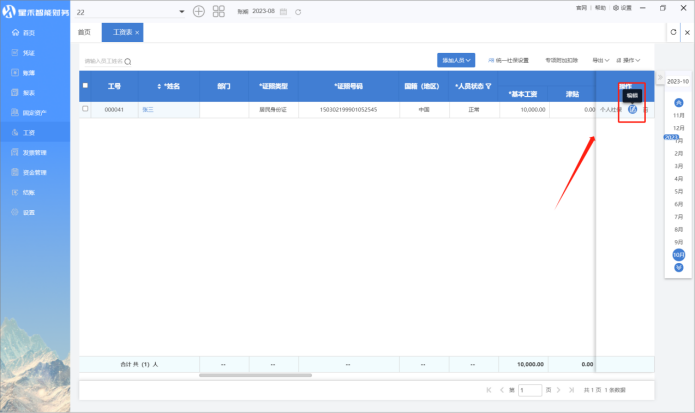Viewport: 695px width, 413px height.
Task: Click the filter icon beside 人员状态 header
Action: (488, 86)
